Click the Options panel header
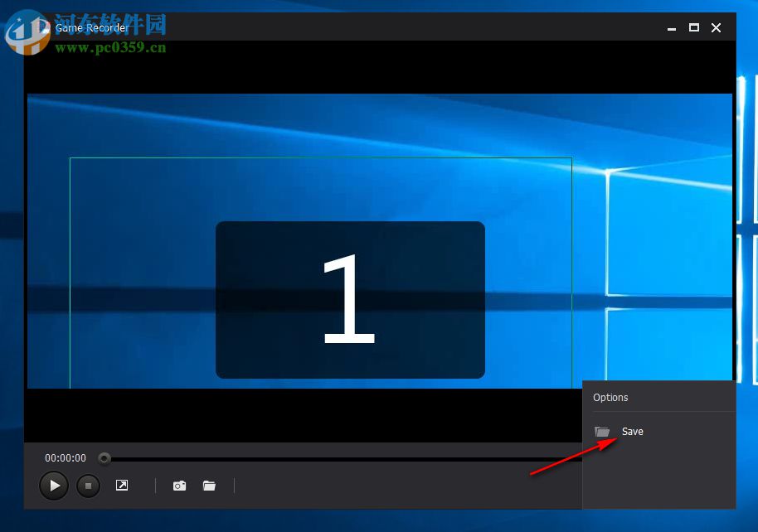 (x=611, y=398)
